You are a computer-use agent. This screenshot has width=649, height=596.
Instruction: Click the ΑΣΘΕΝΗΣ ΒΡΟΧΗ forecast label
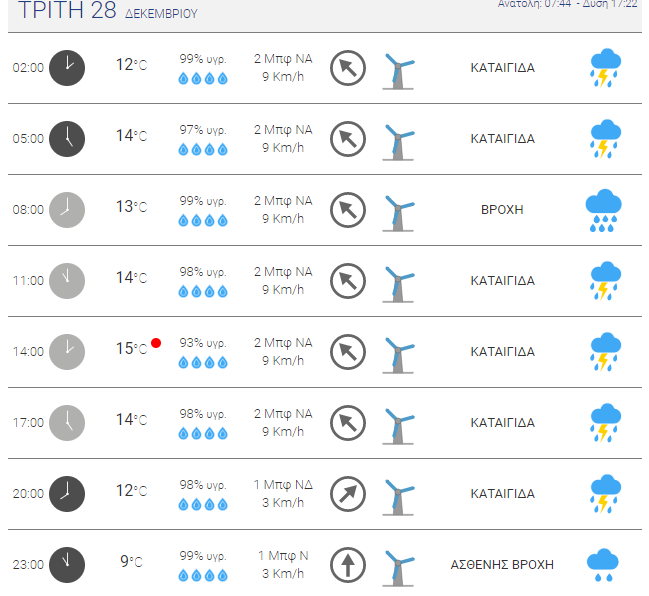502,565
